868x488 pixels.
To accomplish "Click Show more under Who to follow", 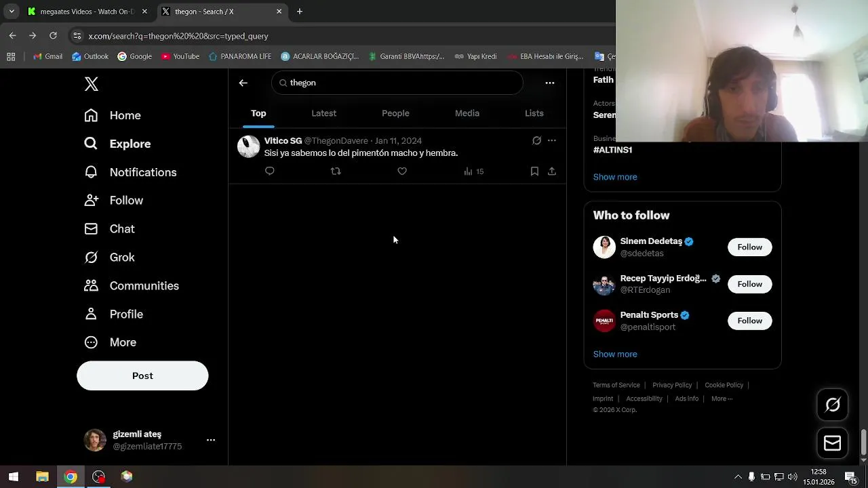I will click(x=615, y=354).
